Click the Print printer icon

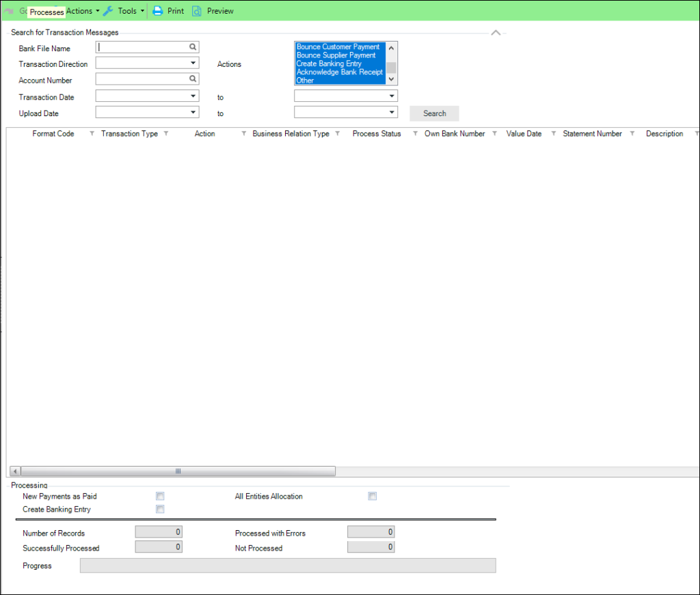click(x=157, y=11)
